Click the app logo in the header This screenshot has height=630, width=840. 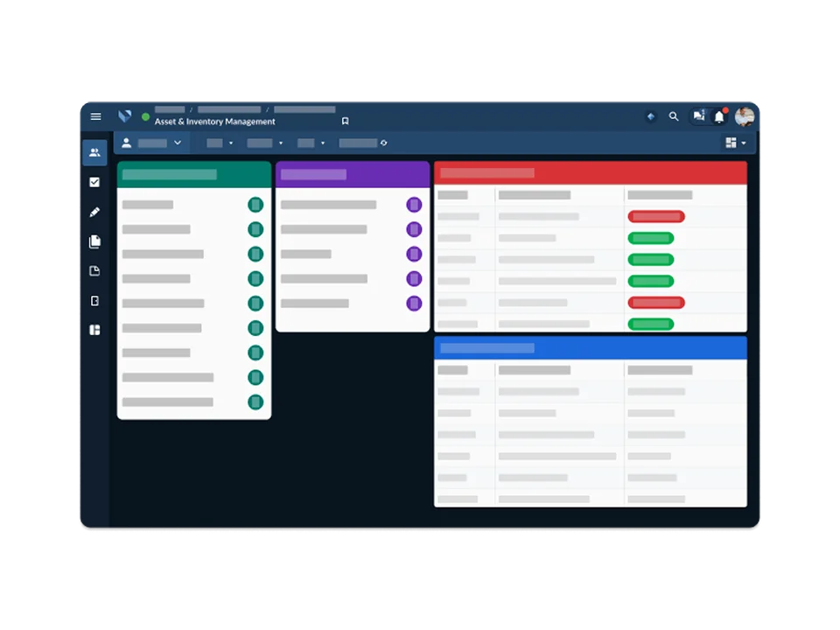[x=125, y=116]
